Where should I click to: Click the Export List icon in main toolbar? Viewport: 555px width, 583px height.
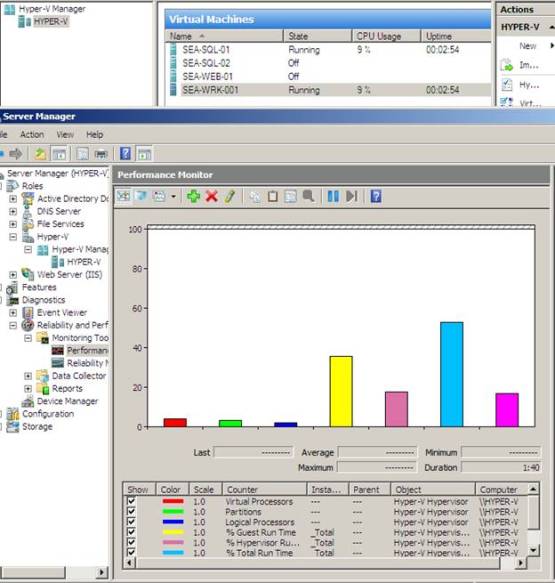82,154
